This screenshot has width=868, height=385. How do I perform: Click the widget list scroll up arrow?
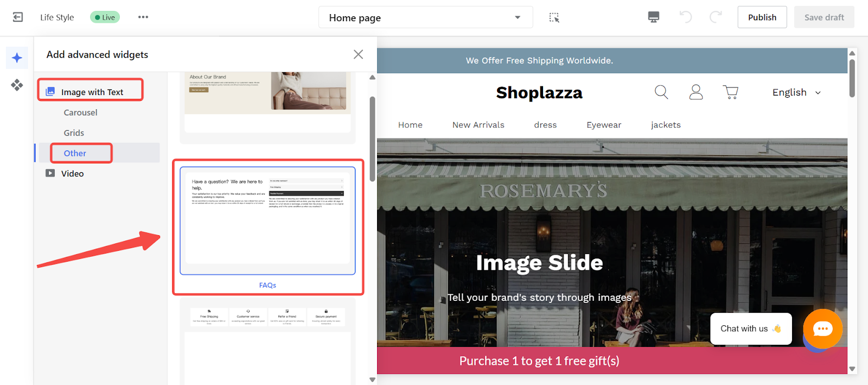coord(372,78)
